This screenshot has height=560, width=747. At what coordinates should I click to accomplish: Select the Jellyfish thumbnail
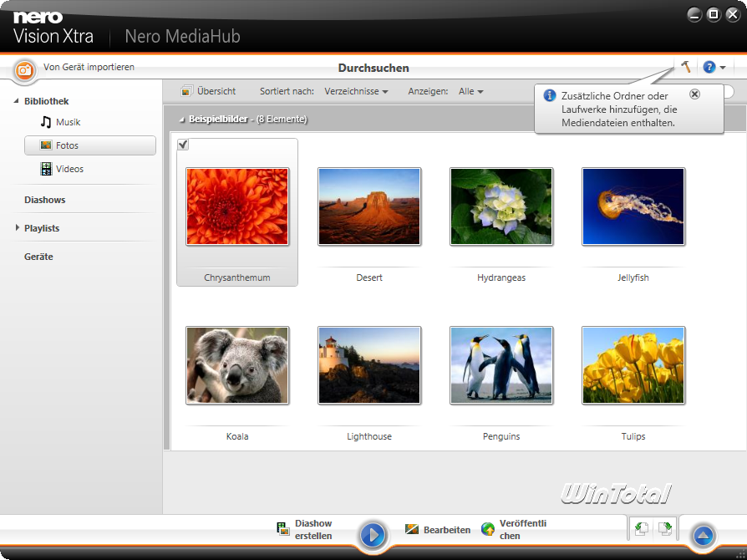pos(633,206)
